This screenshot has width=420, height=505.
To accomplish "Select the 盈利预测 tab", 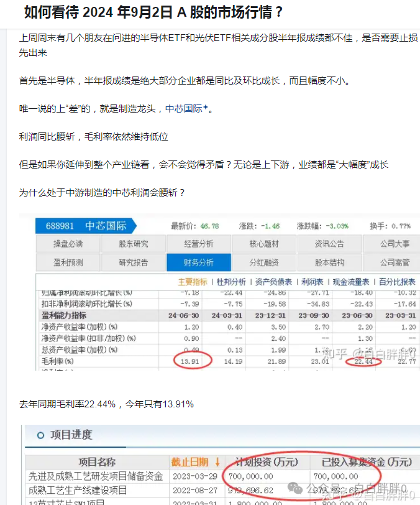I will tap(68, 262).
